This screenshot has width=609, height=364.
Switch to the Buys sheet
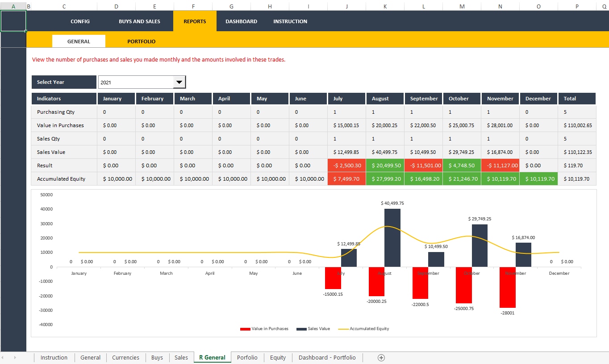pyautogui.click(x=157, y=357)
